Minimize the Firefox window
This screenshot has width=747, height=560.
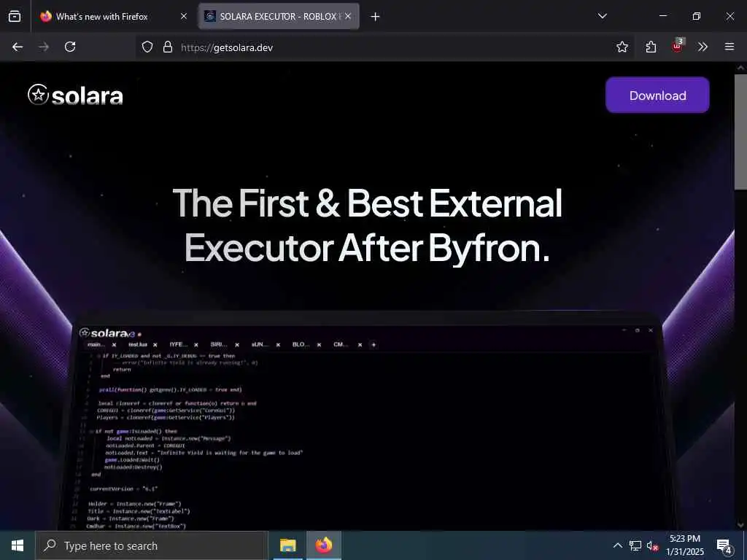tap(662, 16)
